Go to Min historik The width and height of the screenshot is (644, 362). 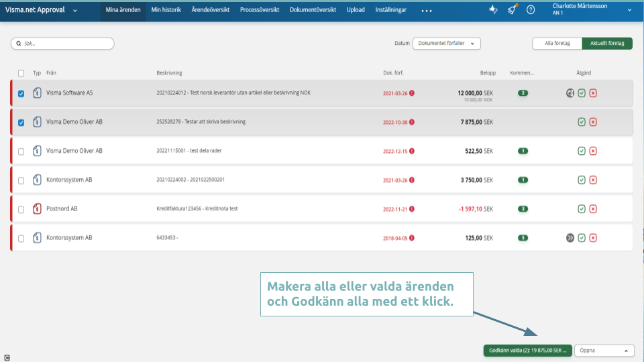(166, 10)
